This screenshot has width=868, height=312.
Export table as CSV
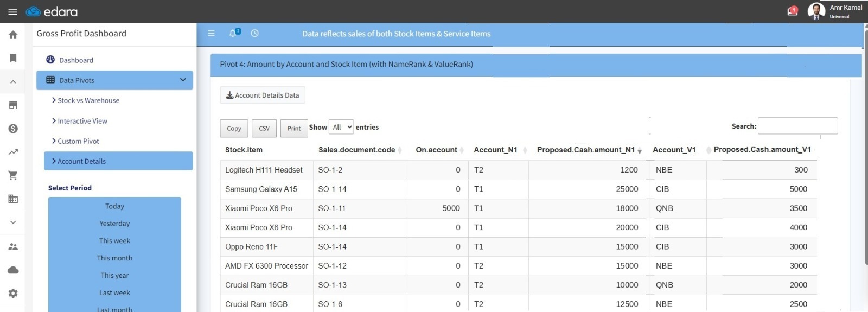[264, 129]
